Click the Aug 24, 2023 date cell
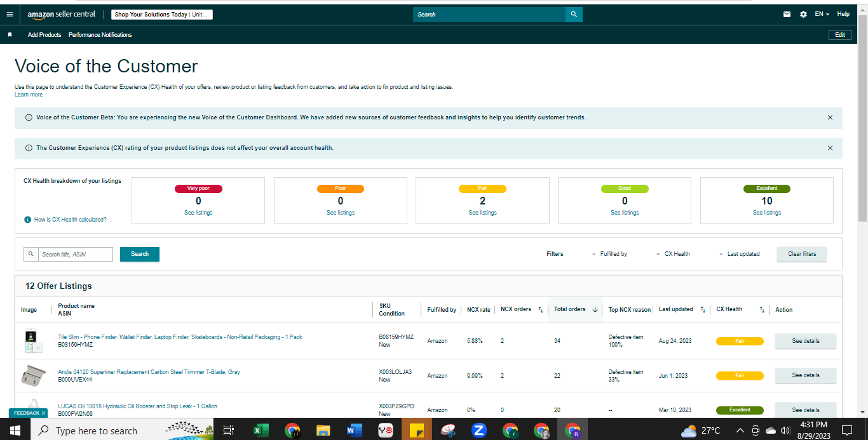The image size is (868, 440). click(674, 341)
